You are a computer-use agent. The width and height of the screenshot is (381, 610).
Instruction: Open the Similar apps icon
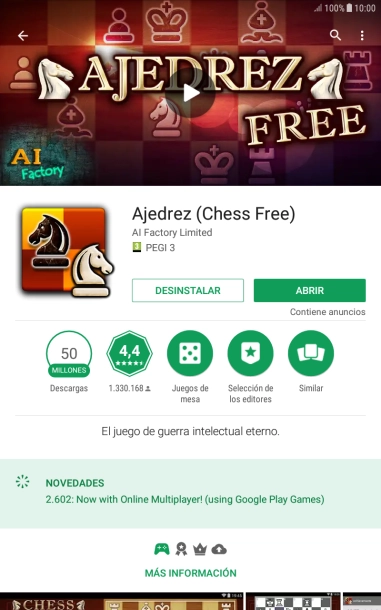[x=311, y=354]
